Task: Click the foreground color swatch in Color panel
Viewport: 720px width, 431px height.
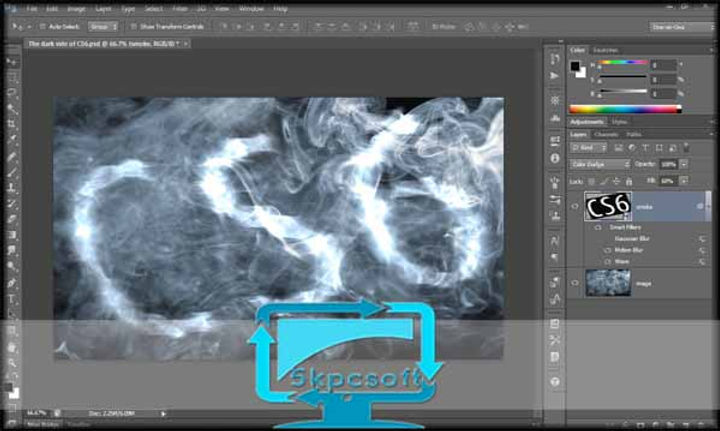Action: coord(575,66)
